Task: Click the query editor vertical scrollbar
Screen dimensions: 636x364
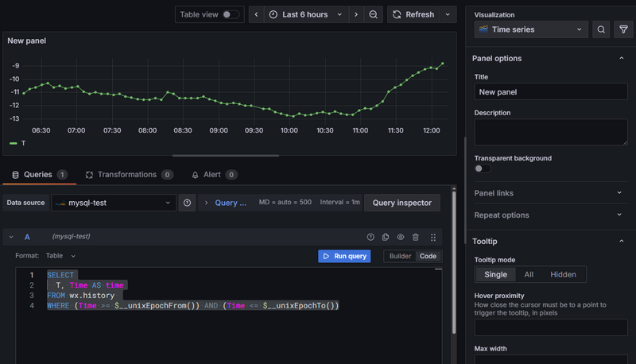Action: click(454, 261)
